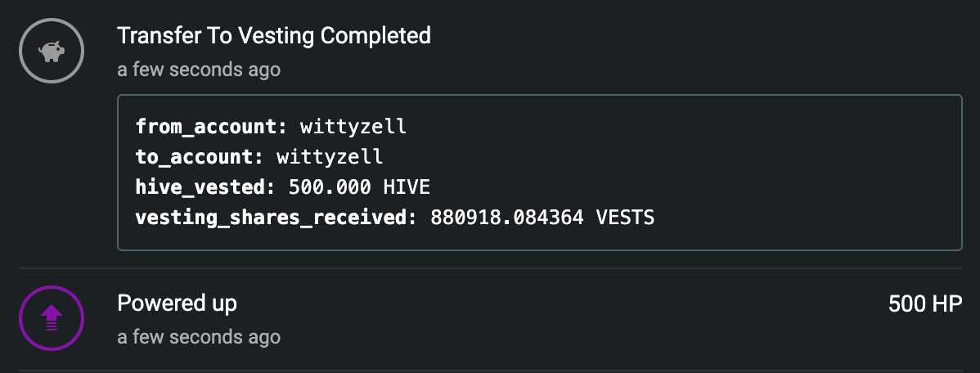Open the Transfer To Vesting Completed entry title
Screen dimensions: 980x373
pyautogui.click(x=274, y=36)
